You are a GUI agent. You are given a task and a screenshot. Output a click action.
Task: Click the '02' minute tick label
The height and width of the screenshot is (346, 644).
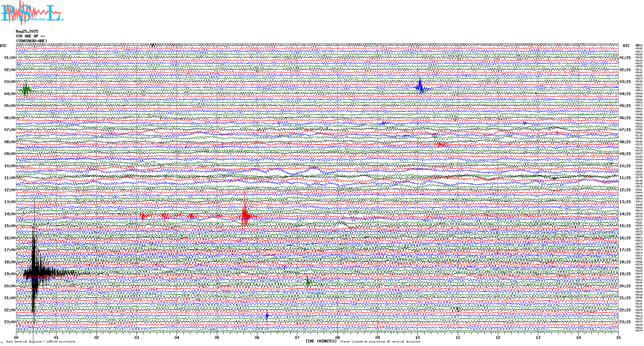click(x=96, y=337)
